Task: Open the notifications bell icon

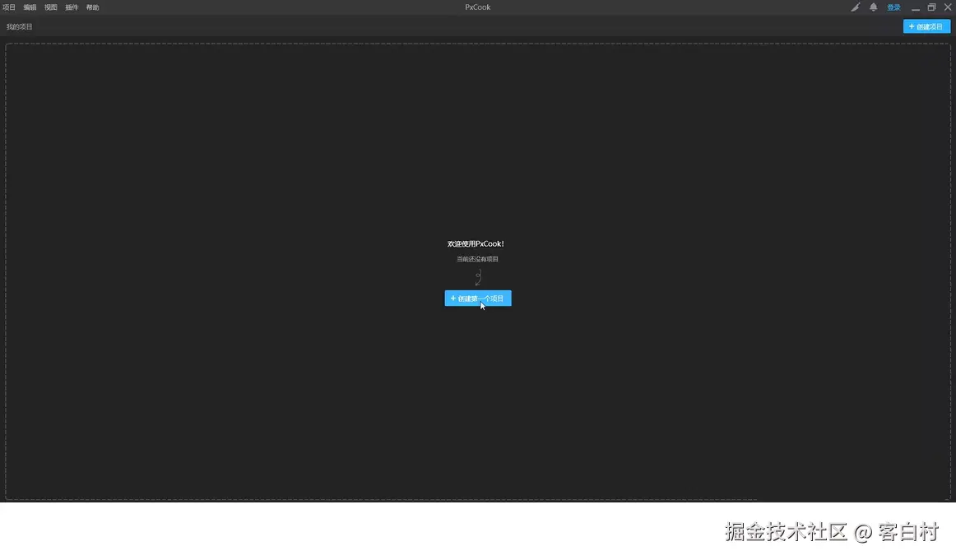Action: [x=873, y=7]
